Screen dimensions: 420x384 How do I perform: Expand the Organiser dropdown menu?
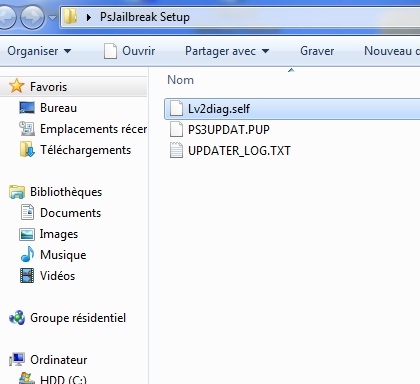(x=39, y=51)
